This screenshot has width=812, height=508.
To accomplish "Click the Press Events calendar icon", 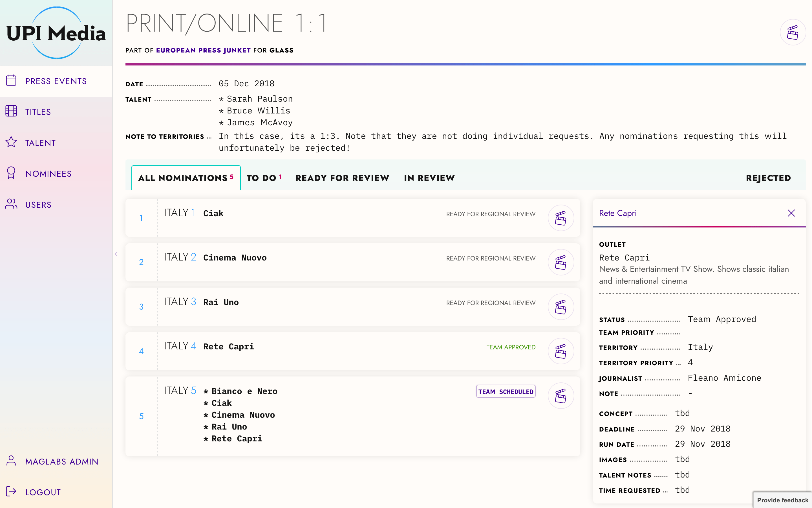I will click(x=11, y=80).
